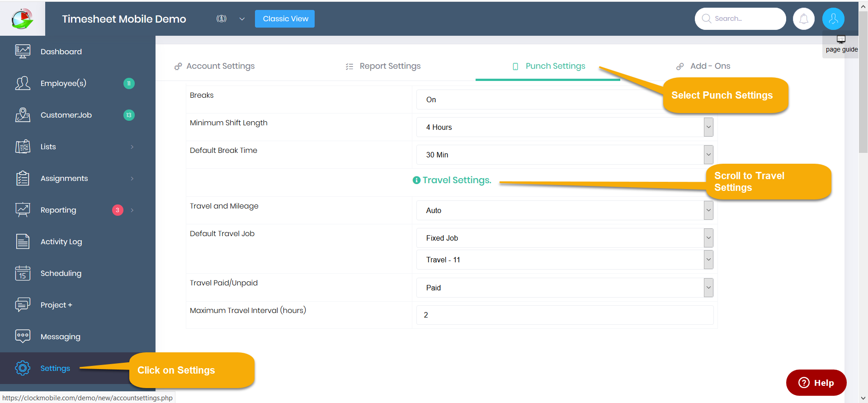
Task: Click the Settings gear icon
Action: [x=23, y=368]
